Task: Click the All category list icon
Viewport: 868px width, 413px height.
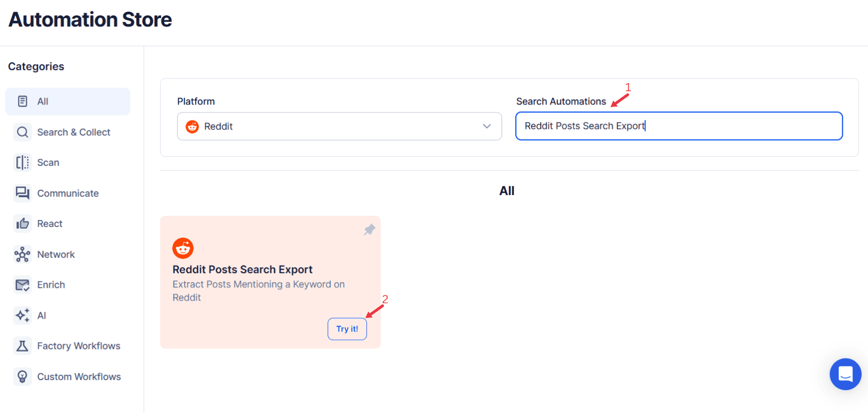Action: [22, 101]
